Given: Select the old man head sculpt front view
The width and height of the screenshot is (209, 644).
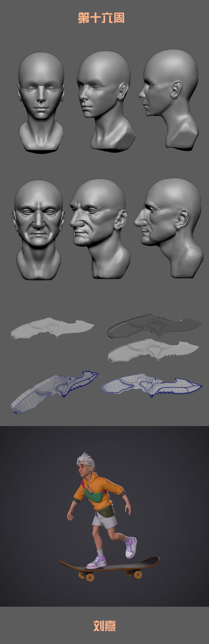Looking at the screenshot, I should point(39,230).
